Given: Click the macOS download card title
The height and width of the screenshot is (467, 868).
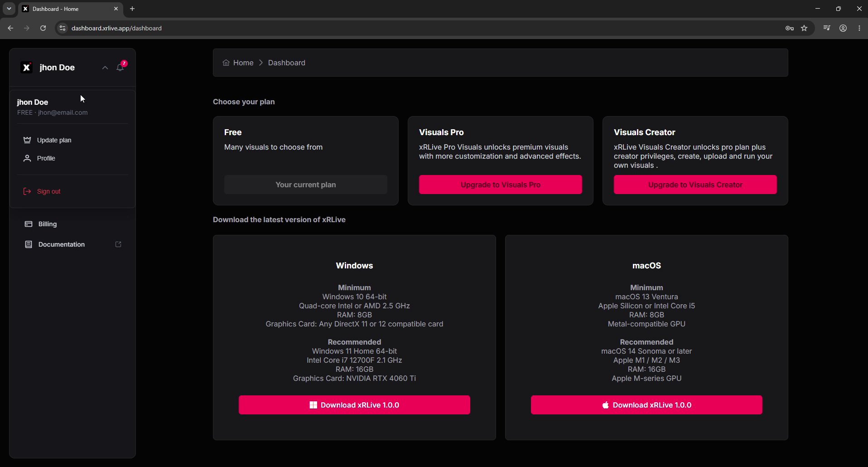Looking at the screenshot, I should point(646,266).
